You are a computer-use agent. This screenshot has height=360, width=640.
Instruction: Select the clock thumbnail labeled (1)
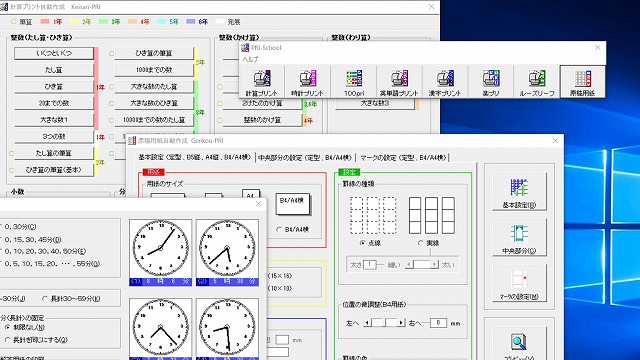(x=160, y=252)
